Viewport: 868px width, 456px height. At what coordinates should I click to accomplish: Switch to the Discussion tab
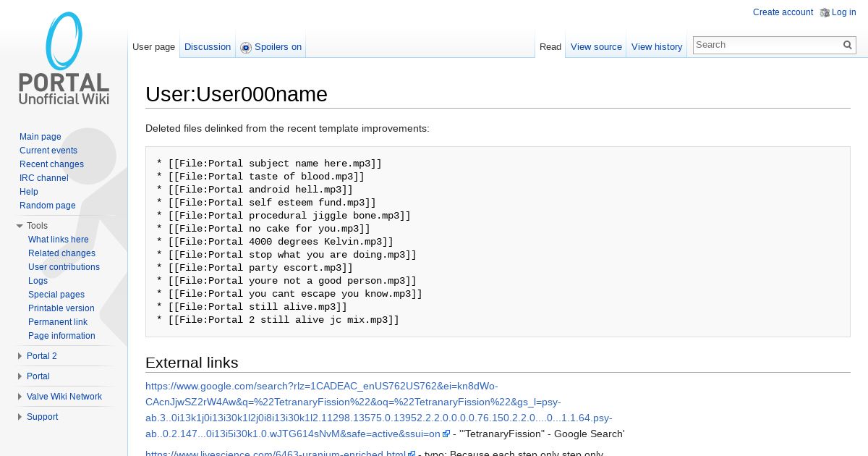pyautogui.click(x=208, y=47)
